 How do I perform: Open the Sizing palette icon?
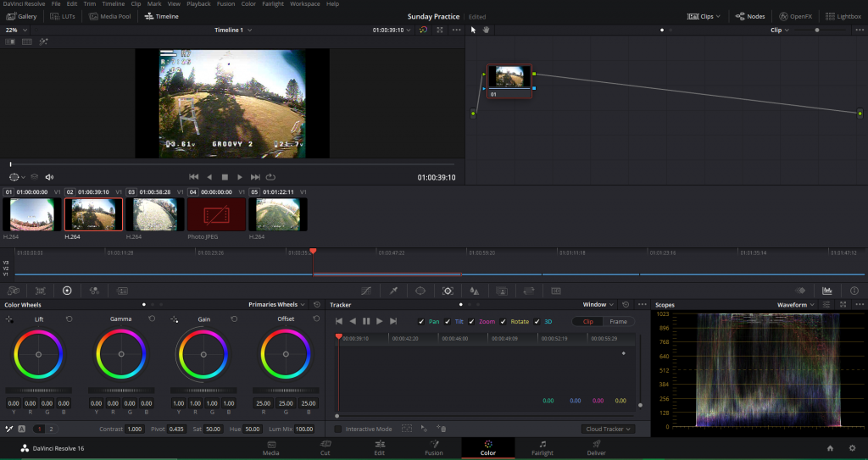(529, 291)
